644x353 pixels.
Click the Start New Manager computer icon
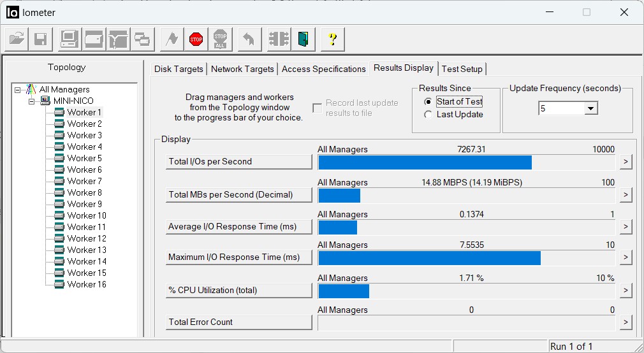click(x=69, y=40)
